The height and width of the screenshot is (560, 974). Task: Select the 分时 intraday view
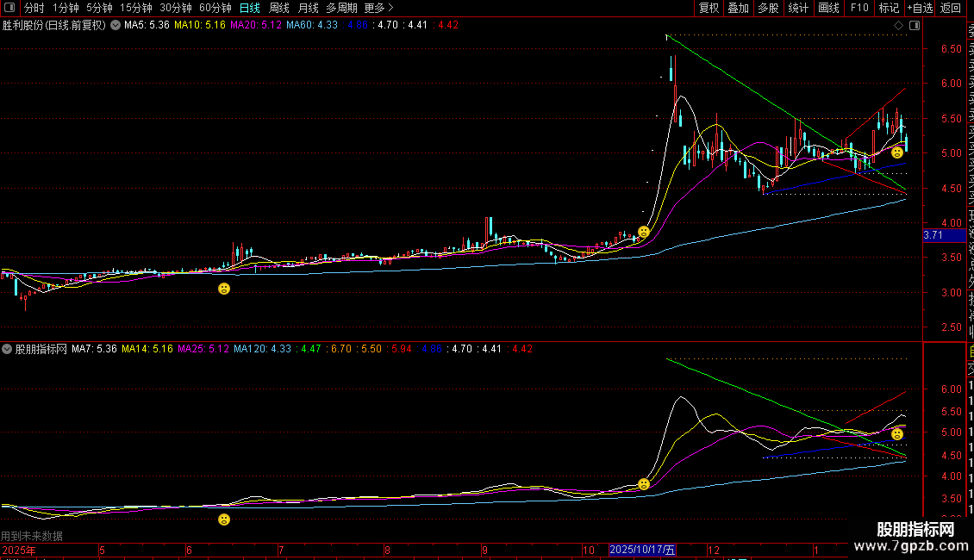34,8
